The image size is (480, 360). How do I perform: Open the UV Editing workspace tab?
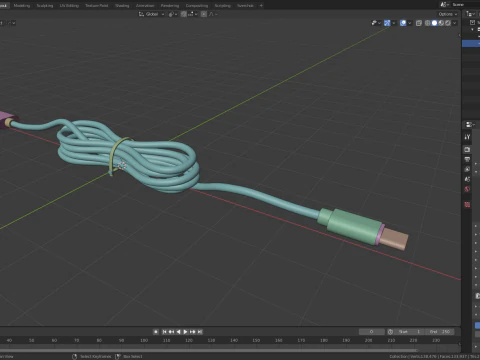tap(69, 5)
